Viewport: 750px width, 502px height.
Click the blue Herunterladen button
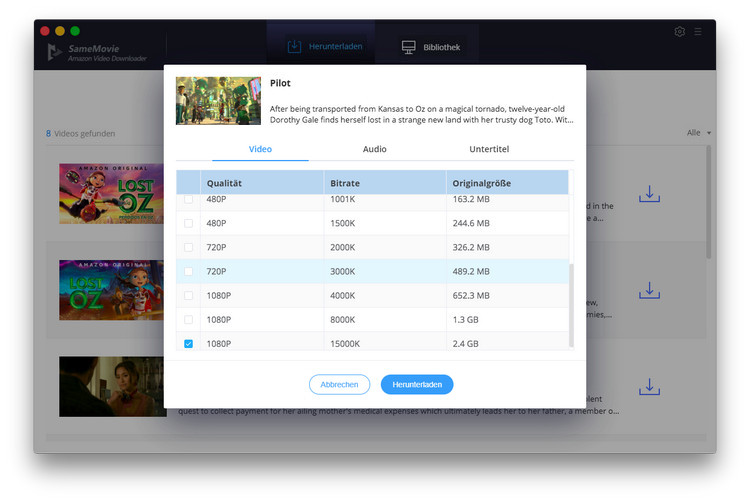pos(417,384)
